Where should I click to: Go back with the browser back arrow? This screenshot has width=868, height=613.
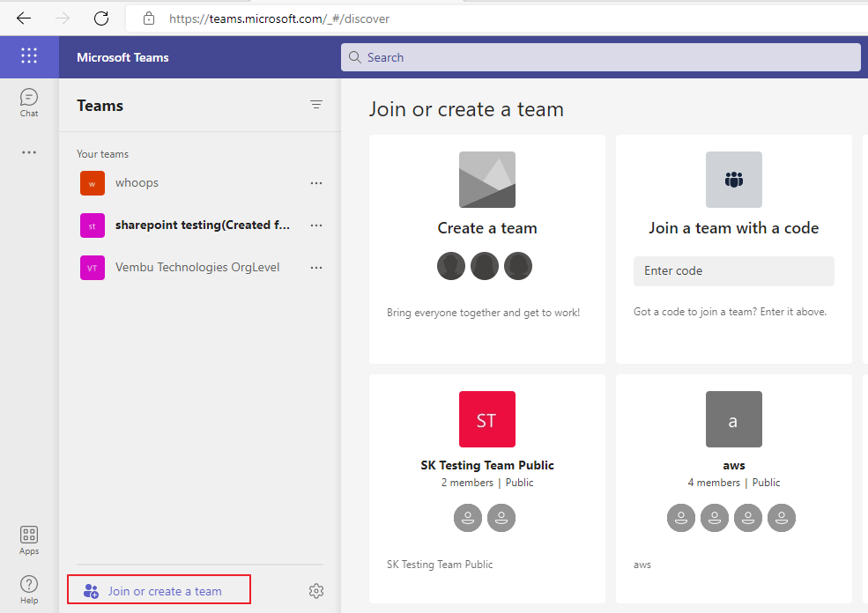click(x=24, y=18)
